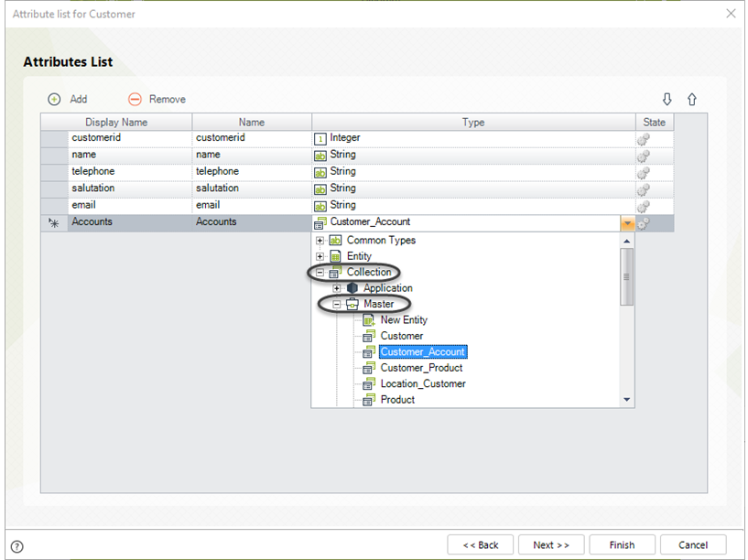This screenshot has height=560, width=748.
Task: Select Location_Customer in the type tree
Action: (423, 383)
